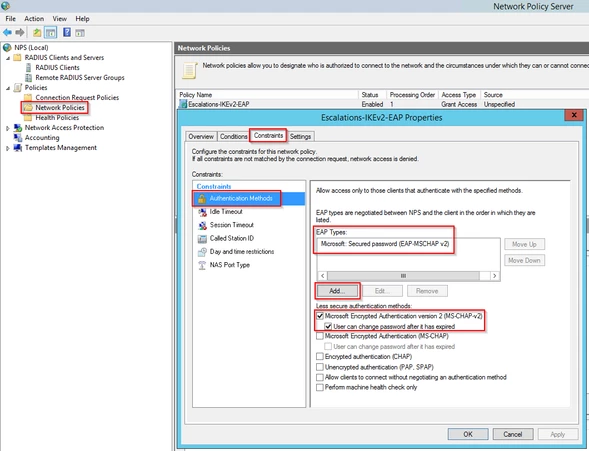Click the RADIUS Clients server icon
The image size is (589, 451).
coord(28,68)
